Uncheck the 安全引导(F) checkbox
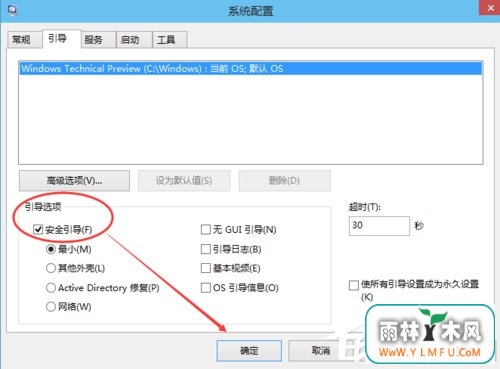500x369 pixels. tap(38, 229)
